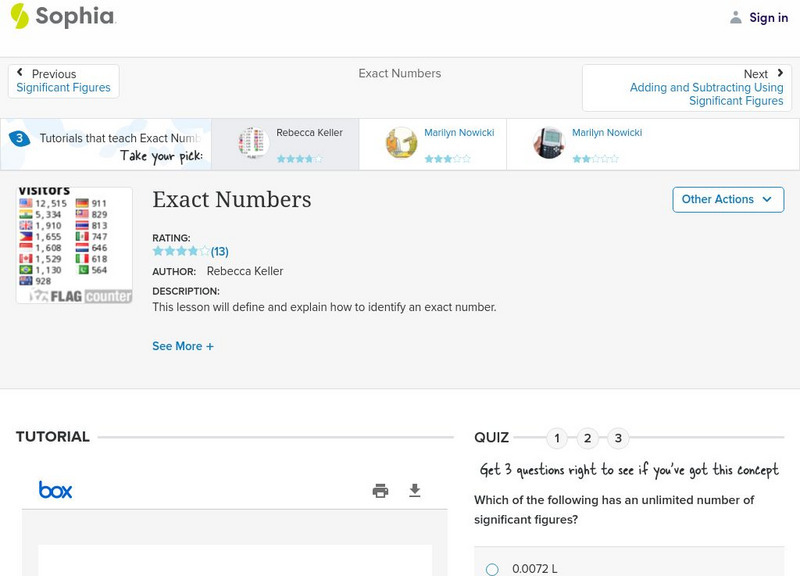The height and width of the screenshot is (576, 800).
Task: Click the four-star rating under Rebecca Keller's tab
Action: click(299, 159)
